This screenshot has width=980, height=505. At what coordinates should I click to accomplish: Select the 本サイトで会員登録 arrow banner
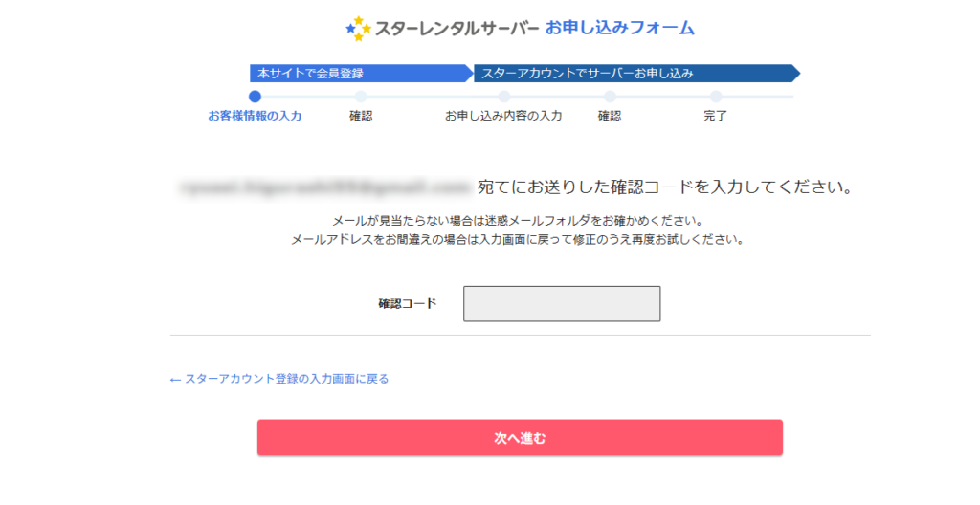coord(361,73)
